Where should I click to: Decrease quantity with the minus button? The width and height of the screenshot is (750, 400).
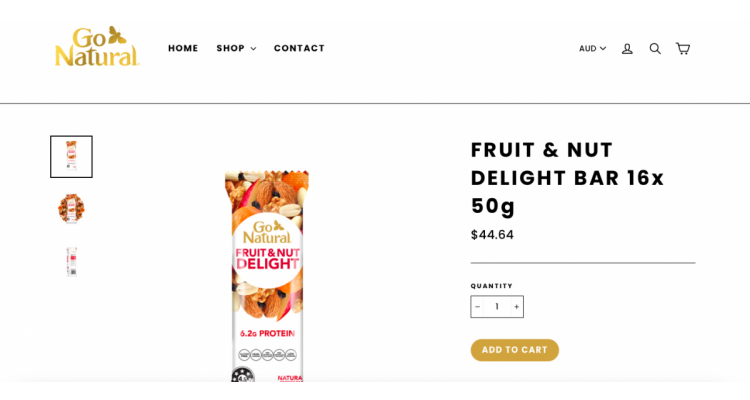(477, 307)
